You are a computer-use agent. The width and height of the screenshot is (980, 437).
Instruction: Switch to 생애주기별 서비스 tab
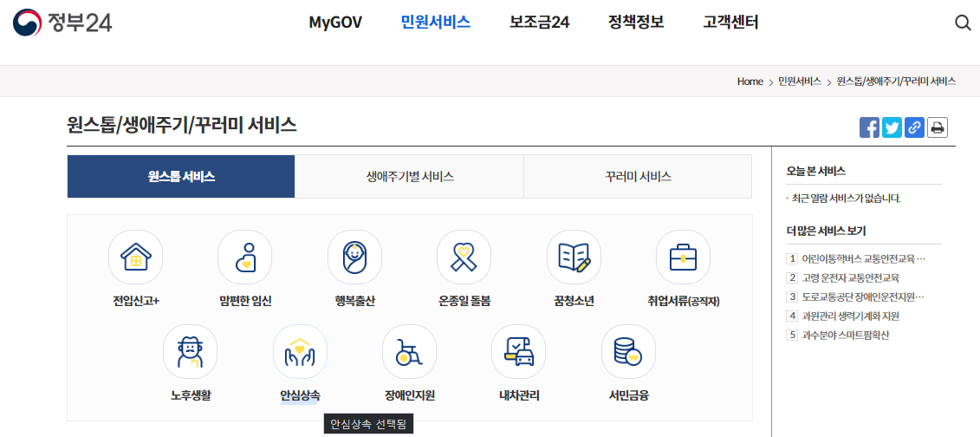tap(409, 176)
